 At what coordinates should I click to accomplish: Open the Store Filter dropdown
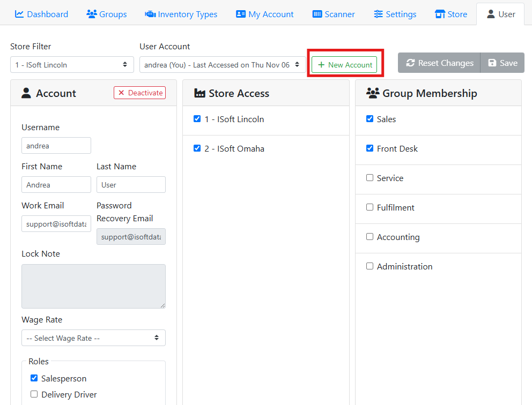72,65
